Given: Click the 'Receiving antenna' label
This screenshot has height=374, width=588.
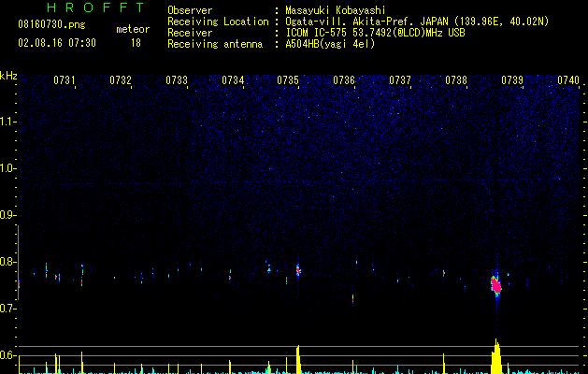Looking at the screenshot, I should 215,44.
